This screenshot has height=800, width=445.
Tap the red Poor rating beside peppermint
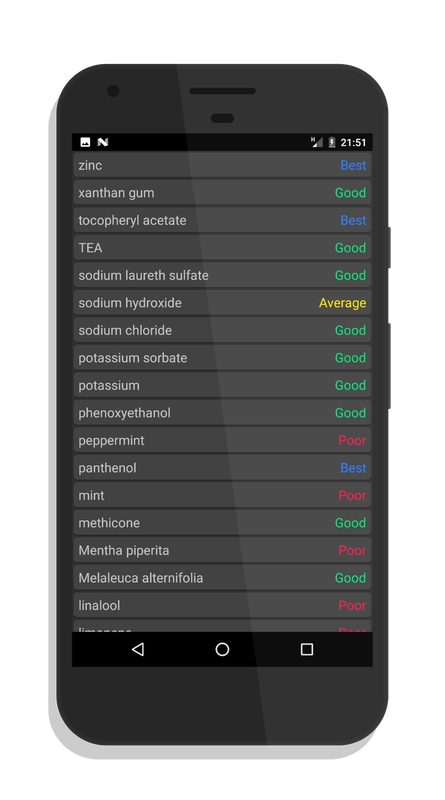pos(352,440)
